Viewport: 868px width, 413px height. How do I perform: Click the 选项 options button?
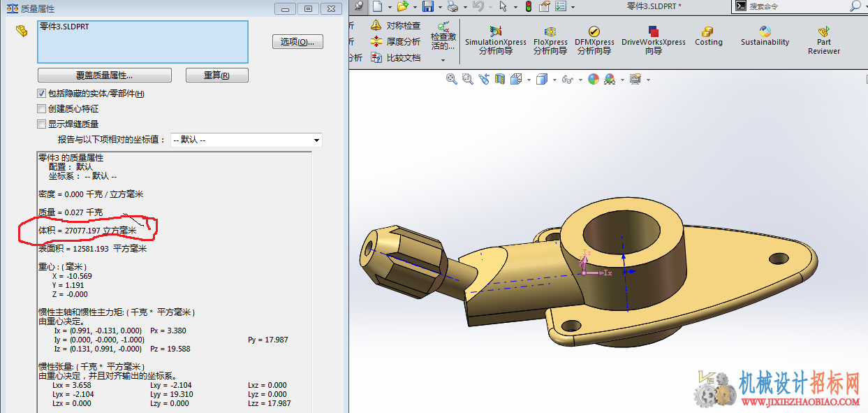click(x=297, y=42)
